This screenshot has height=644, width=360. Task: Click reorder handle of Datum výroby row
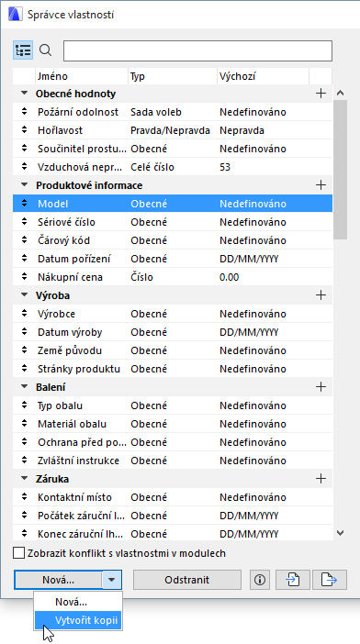pos(24,332)
